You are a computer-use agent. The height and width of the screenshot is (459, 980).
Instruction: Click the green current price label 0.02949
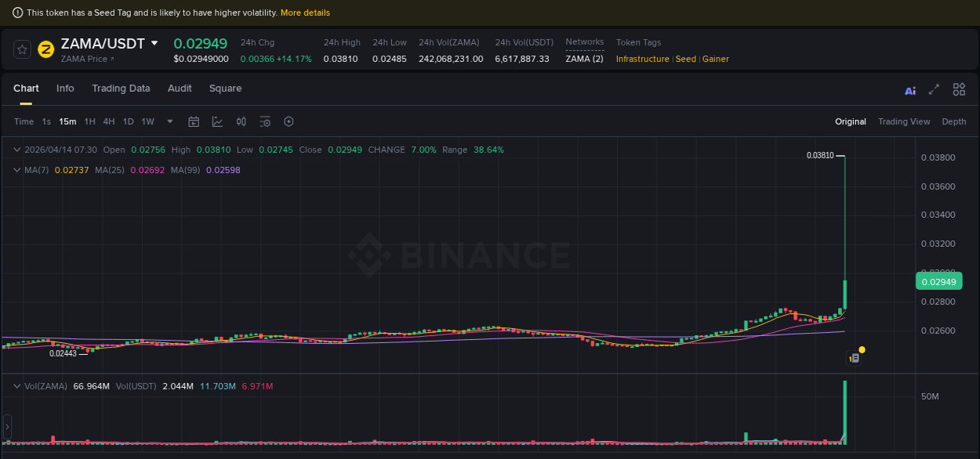938,280
